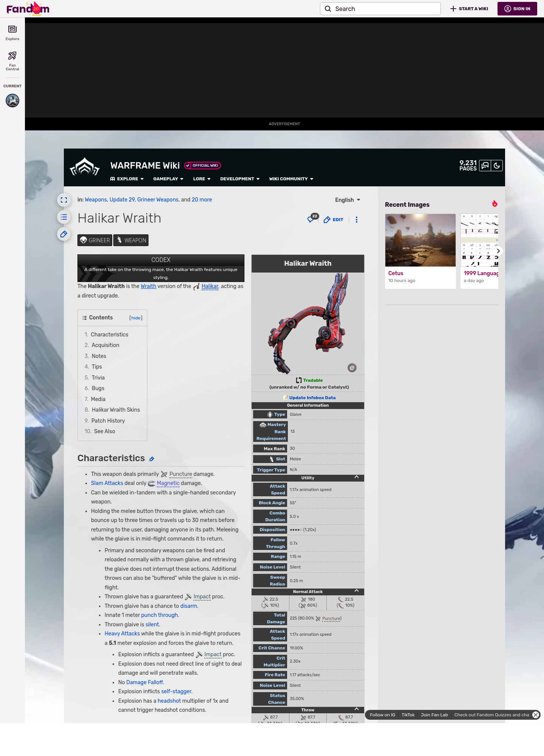Image resolution: width=544 pixels, height=756 pixels.
Task: Jump to Halikar Wraith Skins entry
Action: pos(116,410)
